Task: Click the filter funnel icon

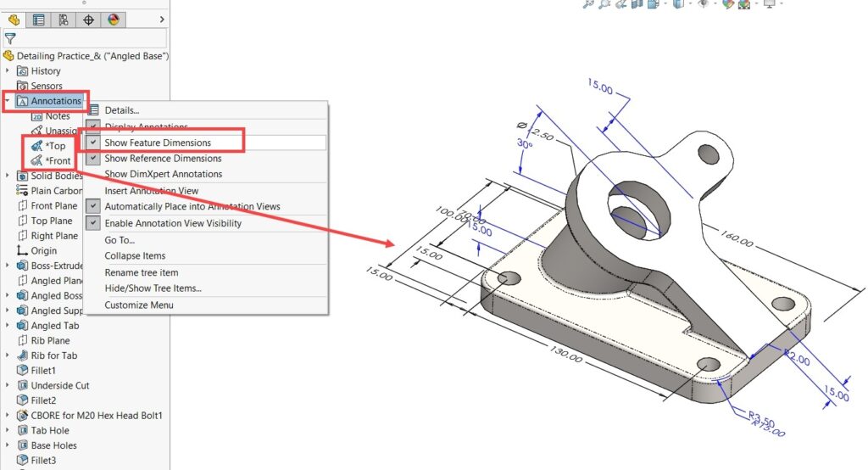Action: 10,38
